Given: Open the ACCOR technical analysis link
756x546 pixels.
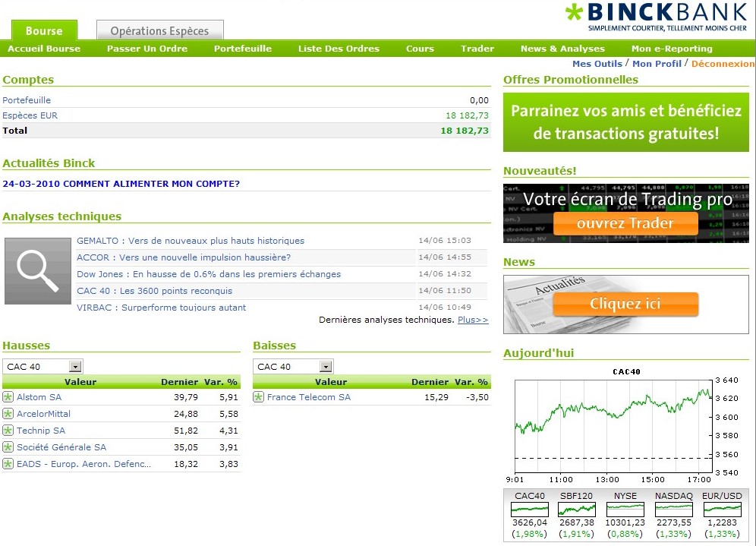Looking at the screenshot, I should [x=184, y=257].
